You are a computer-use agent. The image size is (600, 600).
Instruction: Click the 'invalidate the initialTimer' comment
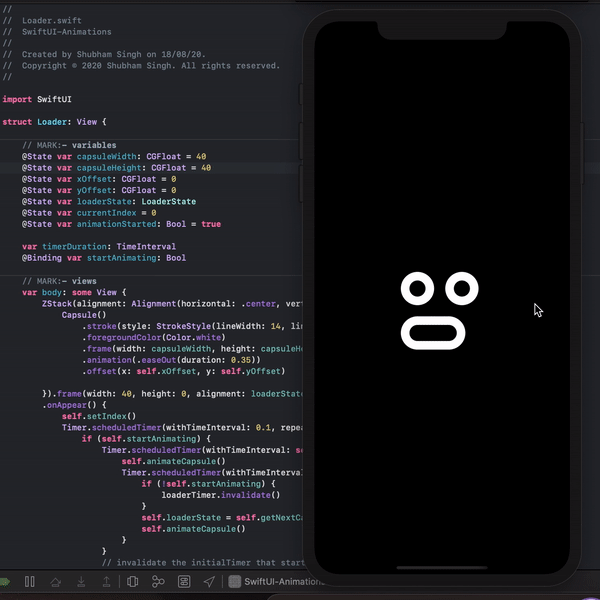click(203, 563)
